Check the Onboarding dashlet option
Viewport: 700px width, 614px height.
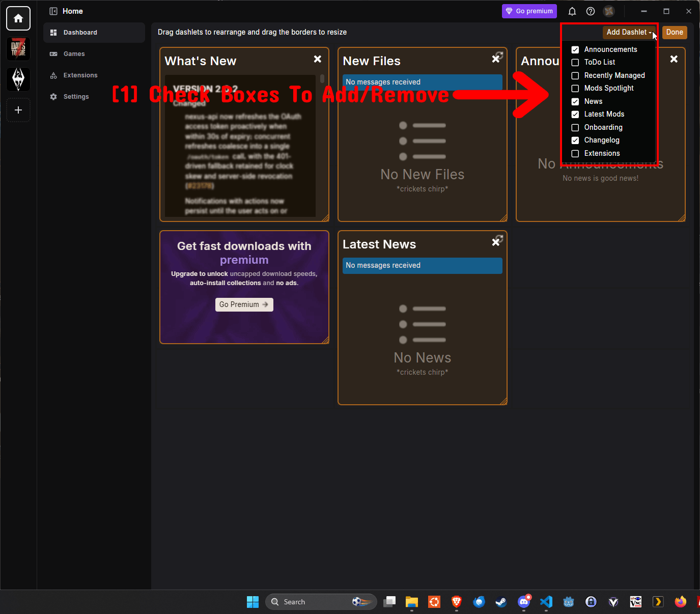pyautogui.click(x=575, y=127)
